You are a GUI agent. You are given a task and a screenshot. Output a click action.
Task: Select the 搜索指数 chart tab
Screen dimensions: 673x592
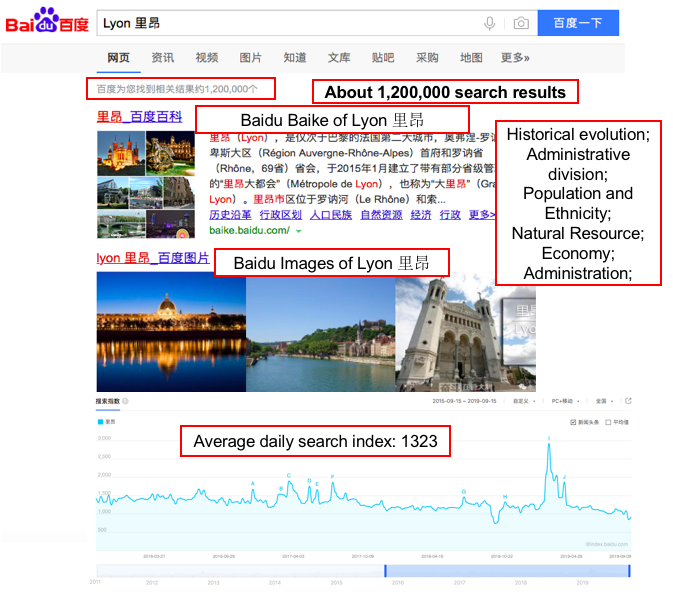coord(108,401)
